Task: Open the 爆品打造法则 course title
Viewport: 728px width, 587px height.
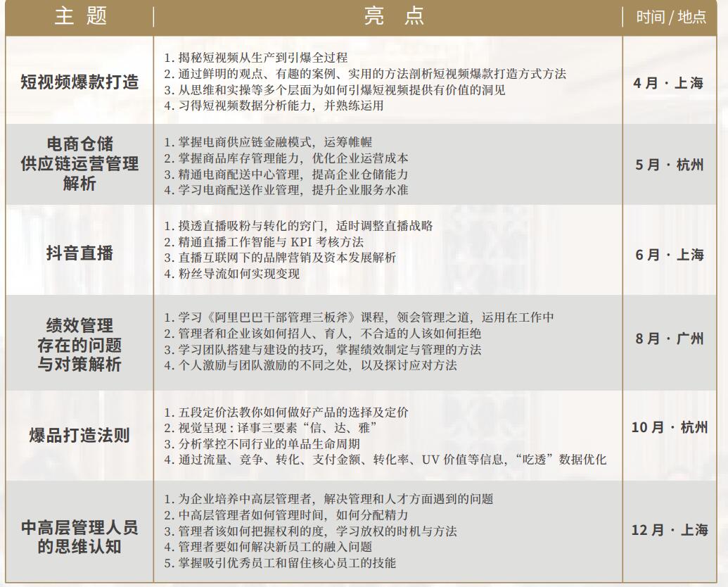Action: pos(80,434)
